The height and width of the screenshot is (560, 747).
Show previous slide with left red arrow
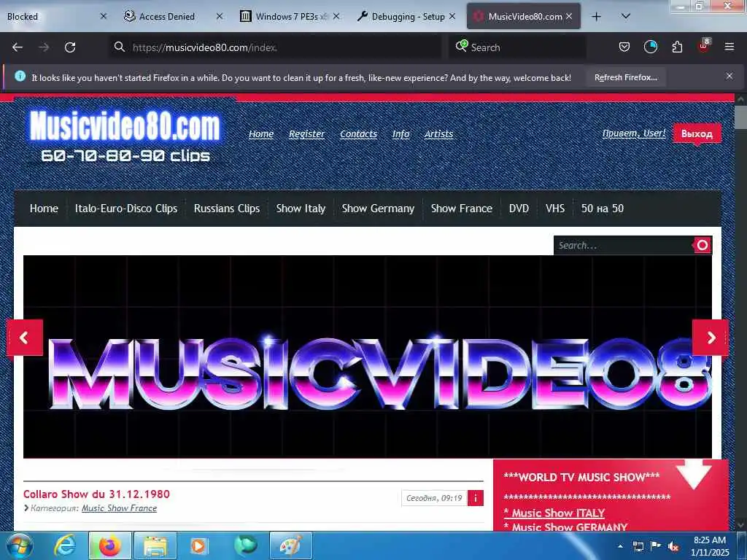click(24, 338)
